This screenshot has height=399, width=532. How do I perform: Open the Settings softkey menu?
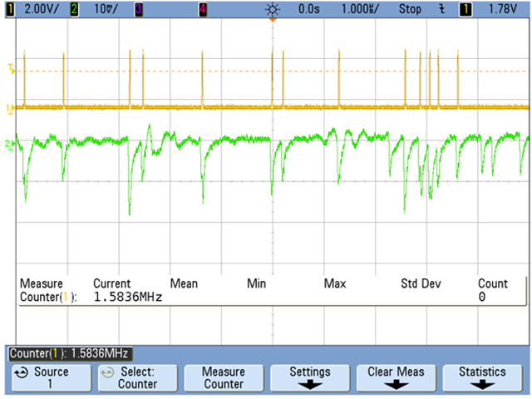click(310, 378)
